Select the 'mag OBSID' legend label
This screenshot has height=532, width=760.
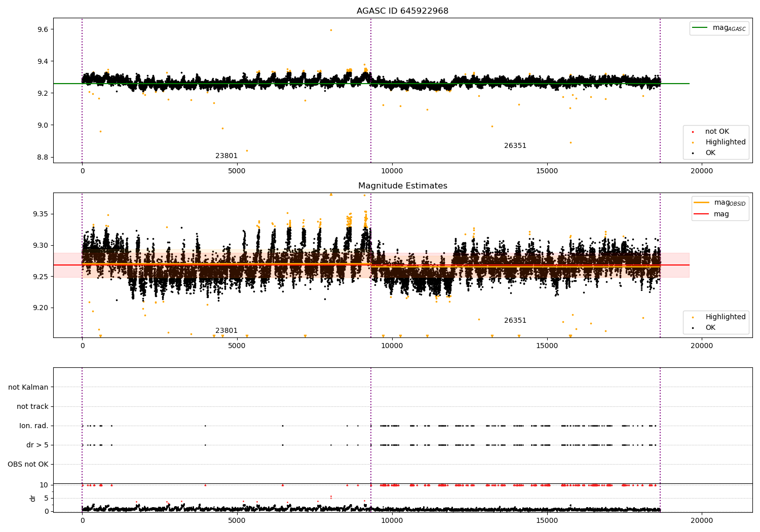pos(730,203)
